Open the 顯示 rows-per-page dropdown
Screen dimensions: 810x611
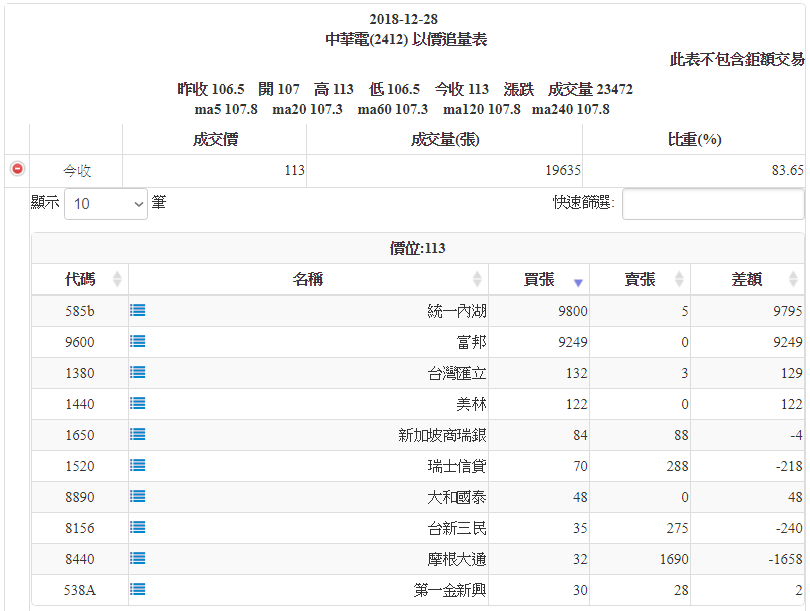tap(105, 204)
